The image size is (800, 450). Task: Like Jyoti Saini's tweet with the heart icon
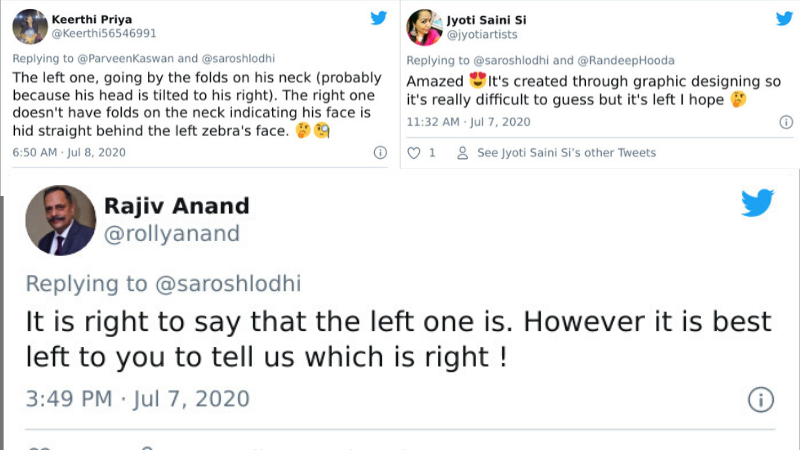pos(414,153)
